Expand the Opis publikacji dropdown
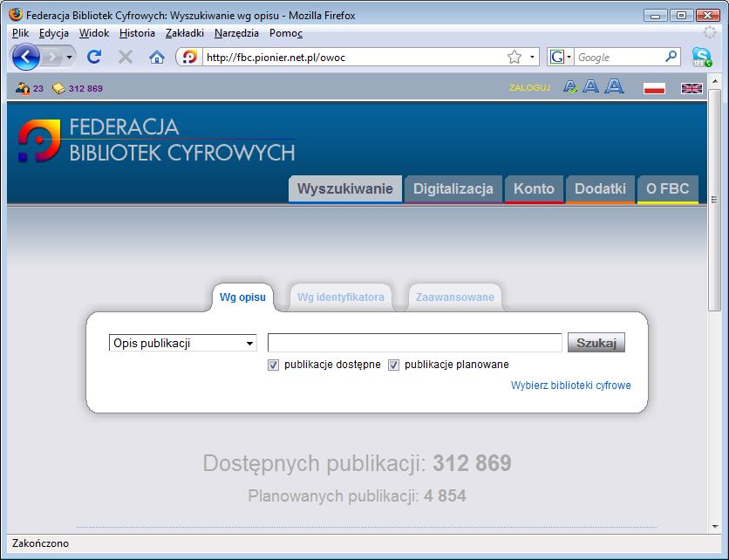 pyautogui.click(x=183, y=344)
